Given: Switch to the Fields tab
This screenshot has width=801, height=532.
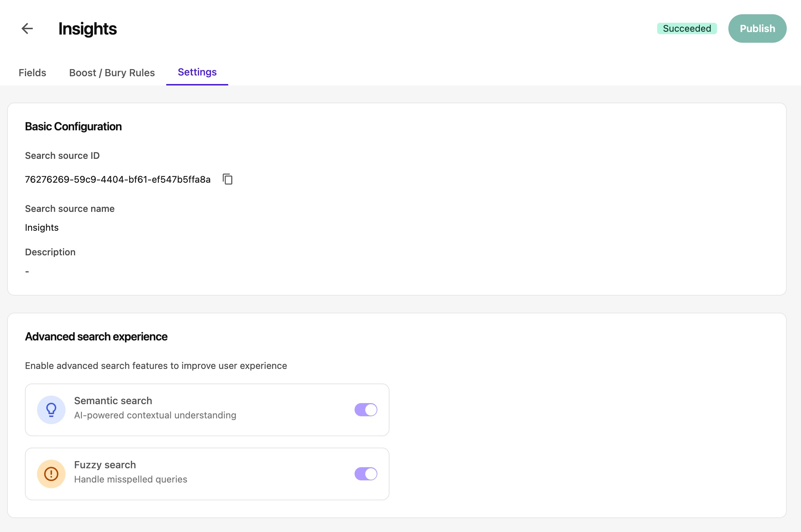Looking at the screenshot, I should [x=32, y=73].
